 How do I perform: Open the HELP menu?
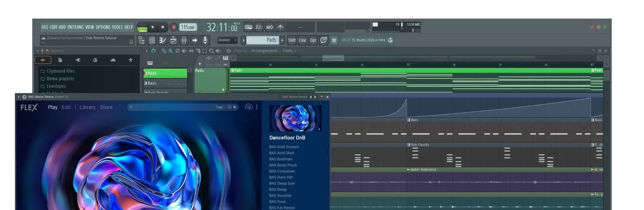point(129,27)
